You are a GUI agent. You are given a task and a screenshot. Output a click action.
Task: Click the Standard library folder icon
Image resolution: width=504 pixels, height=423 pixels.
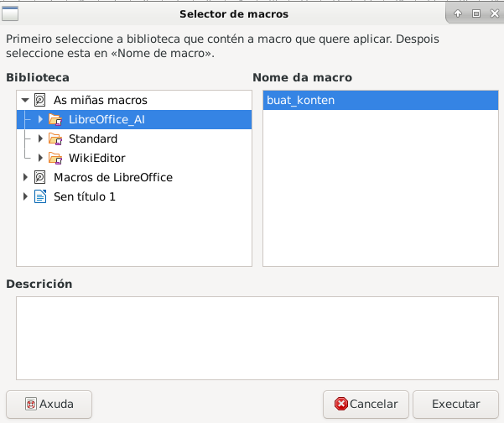click(x=55, y=138)
